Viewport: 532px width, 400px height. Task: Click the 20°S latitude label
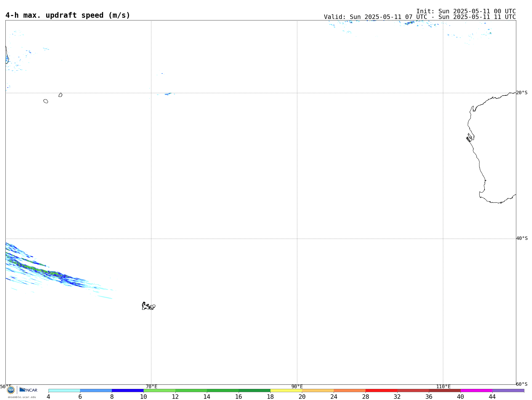(x=522, y=92)
